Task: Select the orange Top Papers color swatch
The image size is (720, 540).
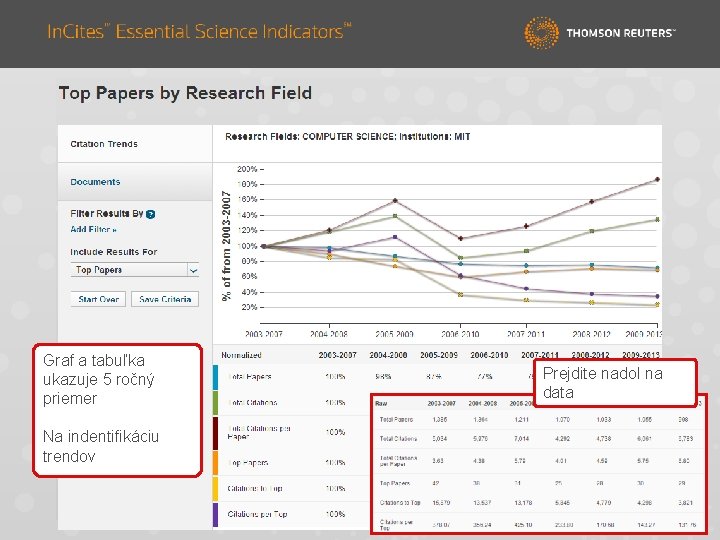Action: 215,462
